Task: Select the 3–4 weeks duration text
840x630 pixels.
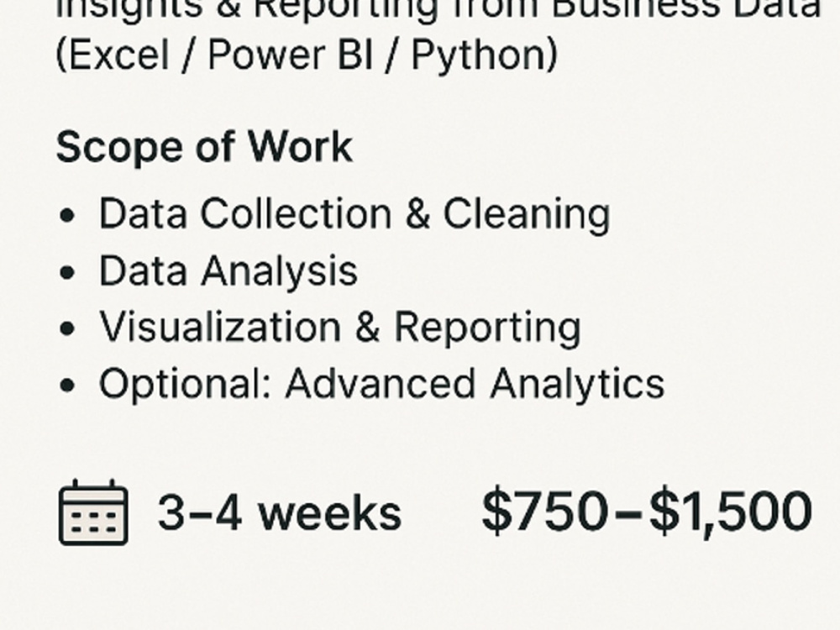Action: (279, 512)
